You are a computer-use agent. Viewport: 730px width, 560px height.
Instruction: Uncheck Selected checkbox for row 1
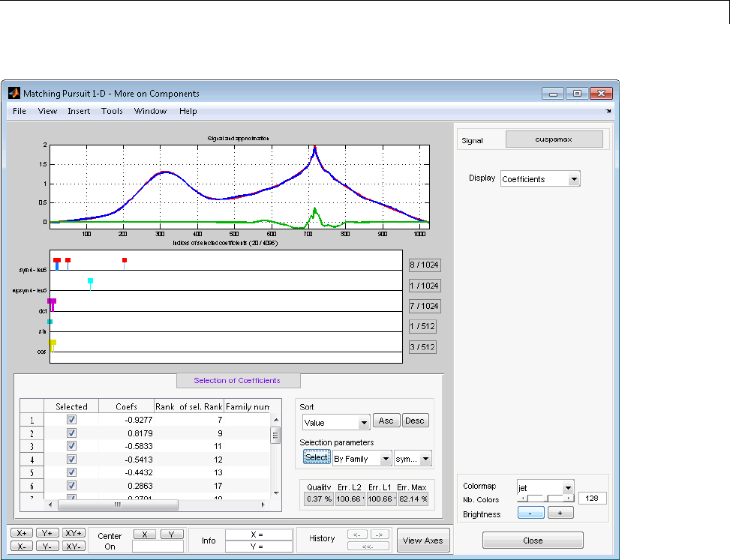click(x=71, y=421)
